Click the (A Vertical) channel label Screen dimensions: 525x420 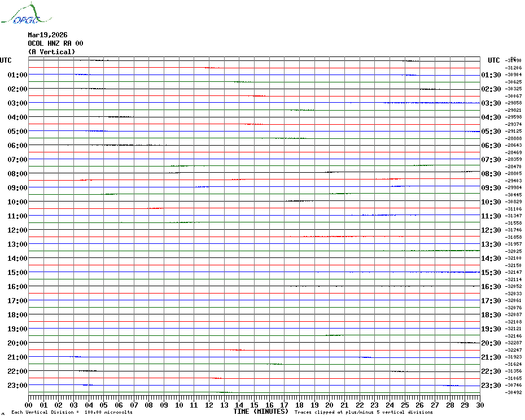point(51,52)
